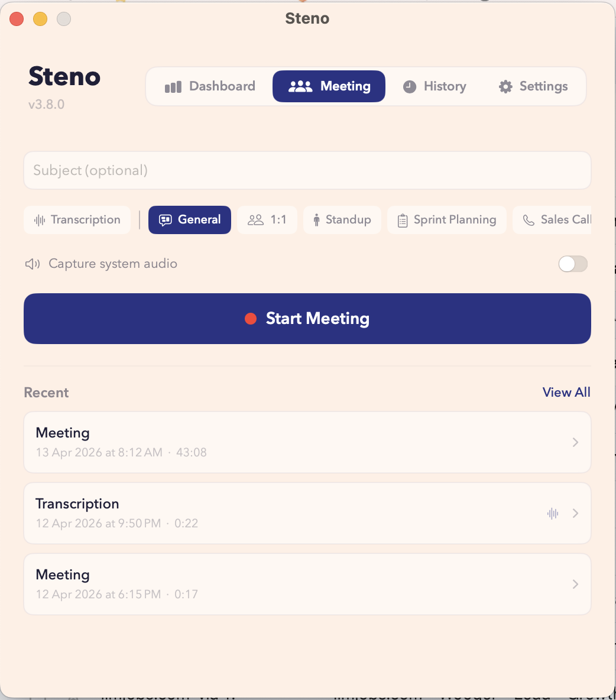This screenshot has width=616, height=700.
Task: Click the waveform icon on the Transcription entry
Action: pos(553,513)
